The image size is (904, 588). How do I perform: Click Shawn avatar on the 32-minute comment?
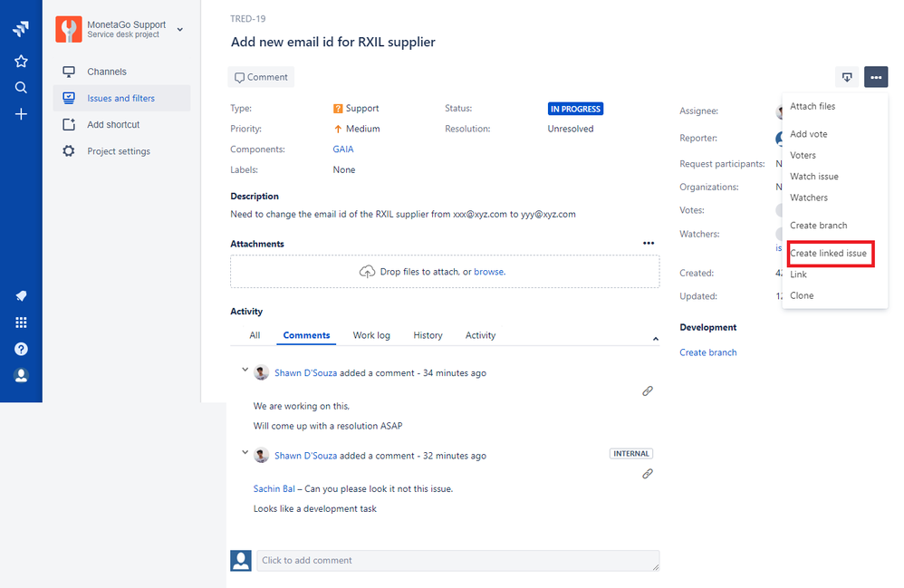click(x=261, y=455)
